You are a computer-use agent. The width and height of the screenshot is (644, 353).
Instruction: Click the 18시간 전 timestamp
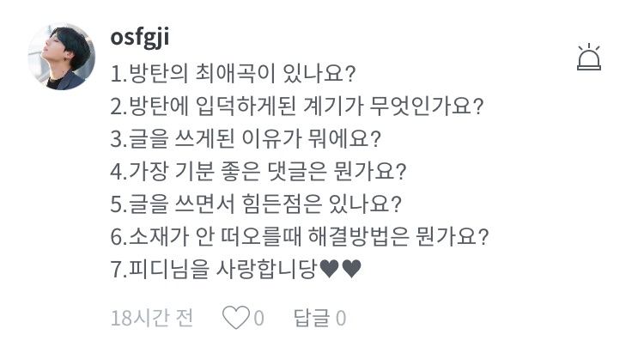[x=152, y=319]
